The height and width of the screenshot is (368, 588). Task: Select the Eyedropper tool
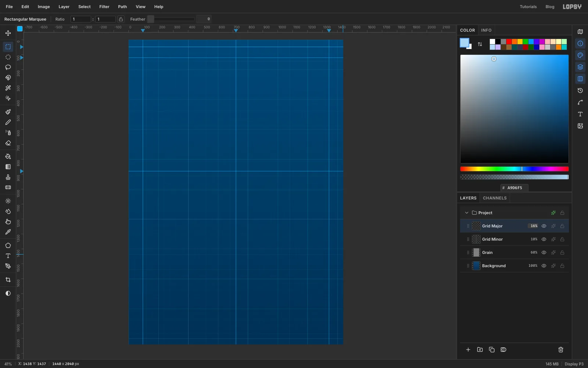[8, 232]
